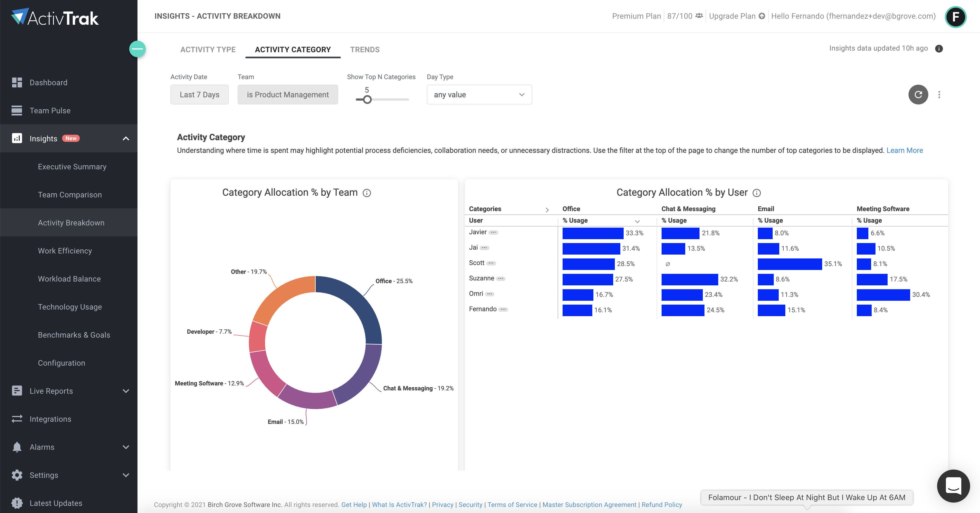The image size is (980, 513).
Task: Switch to the Activity Type tab
Action: tap(208, 49)
